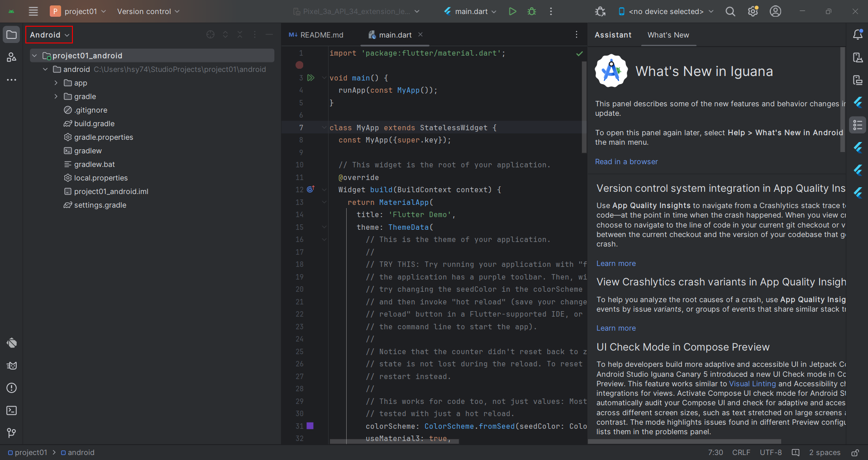Click the run gutter icon beside main()

(x=311, y=78)
